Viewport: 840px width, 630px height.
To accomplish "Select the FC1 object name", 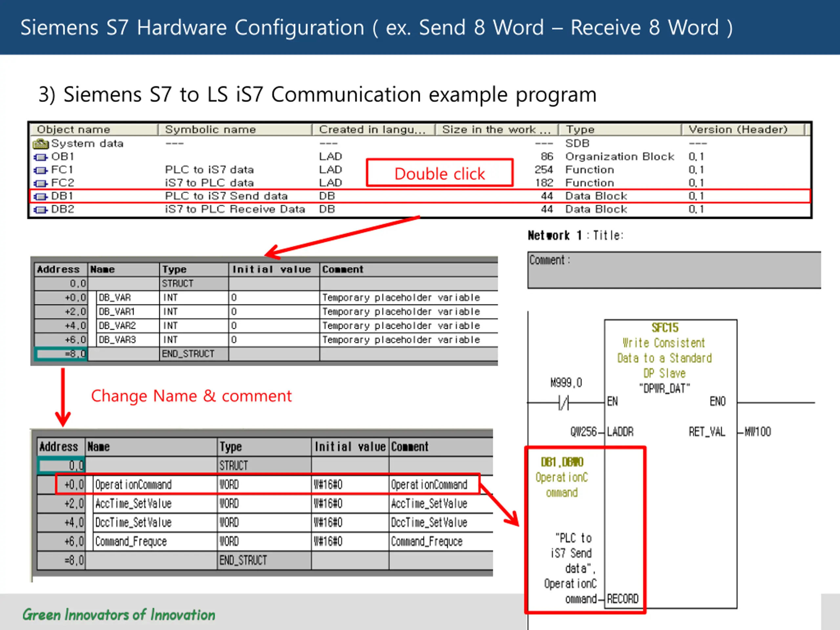I will [62, 170].
